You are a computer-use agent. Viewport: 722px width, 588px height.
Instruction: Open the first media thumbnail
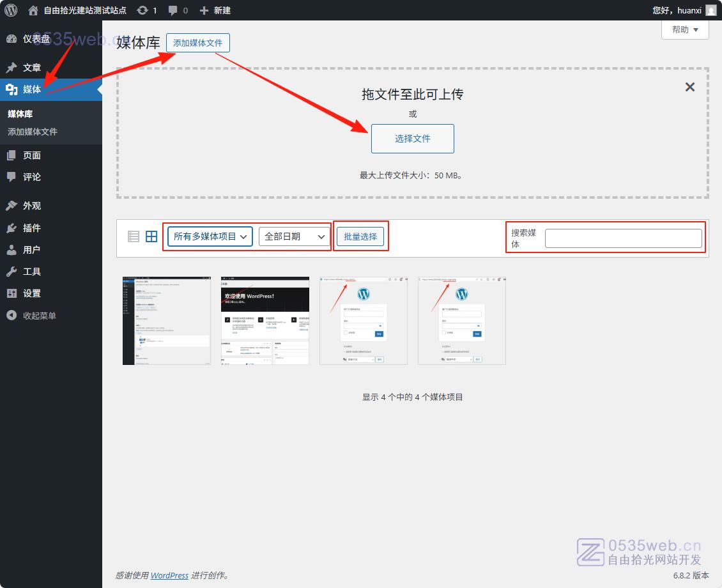click(166, 321)
